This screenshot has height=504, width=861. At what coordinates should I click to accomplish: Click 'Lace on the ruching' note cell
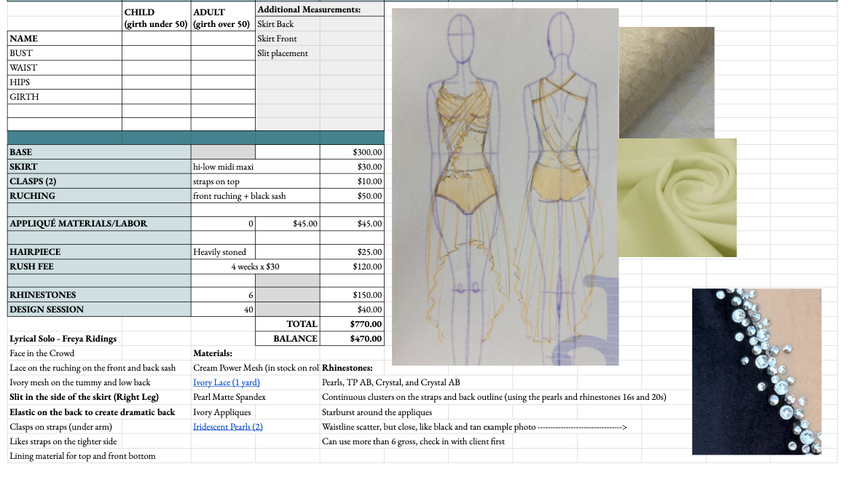click(93, 368)
